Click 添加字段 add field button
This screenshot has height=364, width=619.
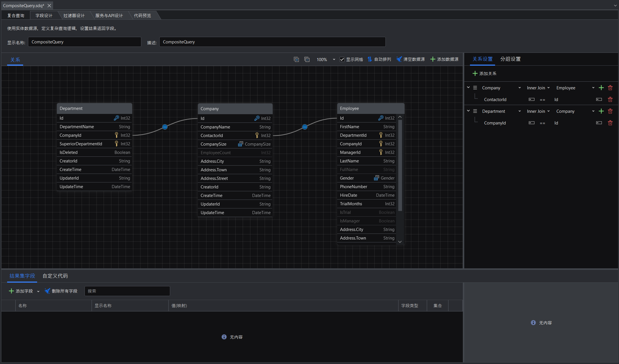point(21,291)
